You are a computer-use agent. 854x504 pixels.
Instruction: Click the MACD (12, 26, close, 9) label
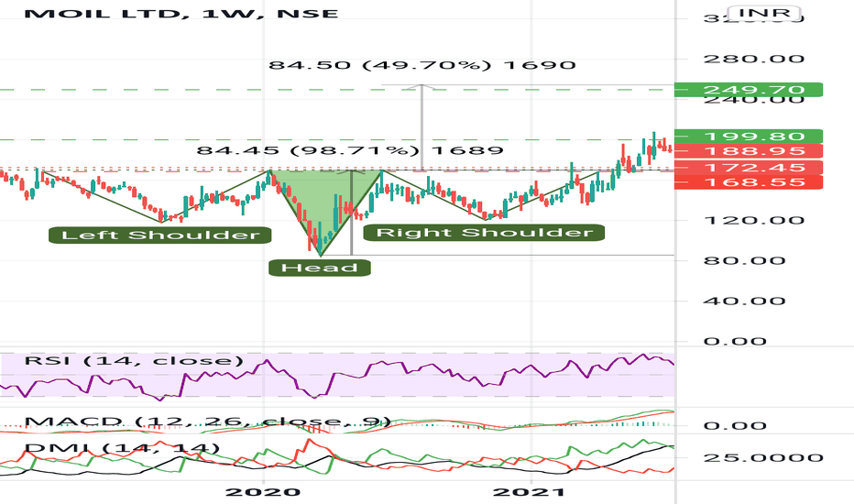207,422
